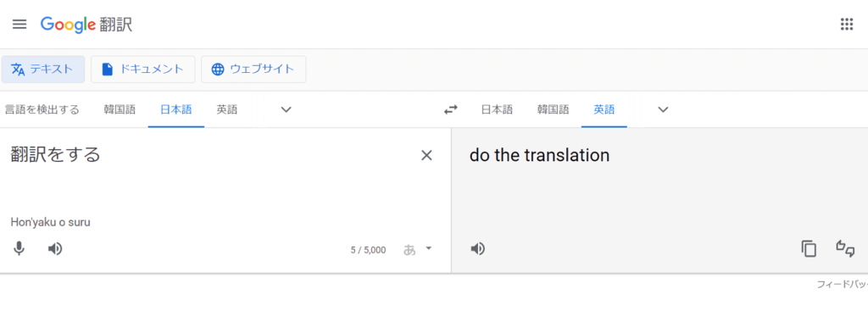Select 言語を検出する source option
The width and height of the screenshot is (868, 328).
tap(42, 109)
